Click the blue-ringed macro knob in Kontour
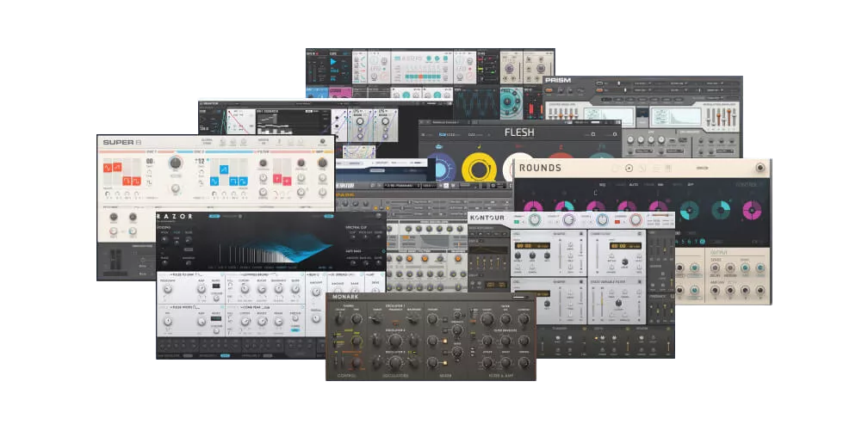This screenshot has width=868, height=437. point(602,219)
